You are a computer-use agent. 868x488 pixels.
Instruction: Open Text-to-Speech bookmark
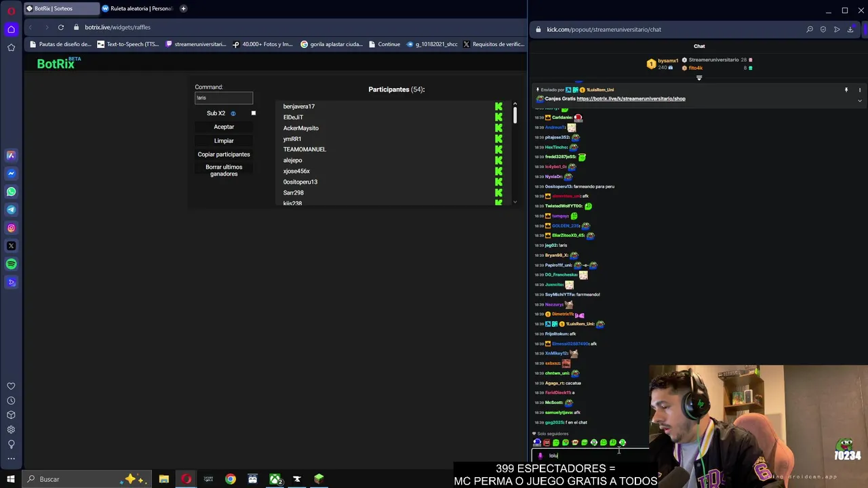pyautogui.click(x=128, y=44)
